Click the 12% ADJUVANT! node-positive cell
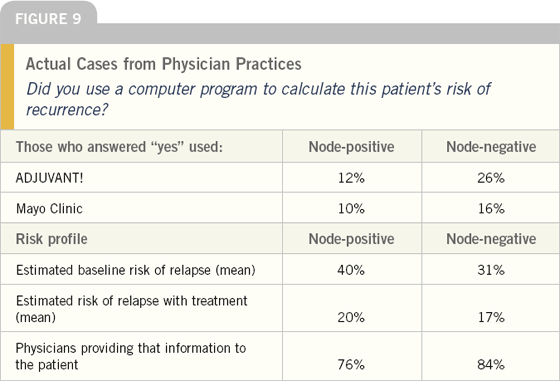 pos(351,177)
